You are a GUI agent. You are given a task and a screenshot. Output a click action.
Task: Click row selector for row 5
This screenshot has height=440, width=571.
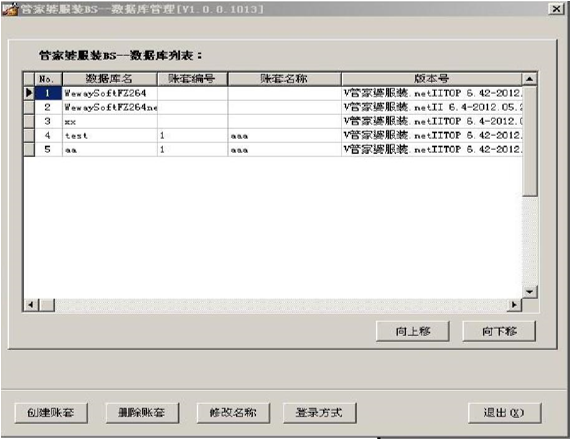[29, 149]
